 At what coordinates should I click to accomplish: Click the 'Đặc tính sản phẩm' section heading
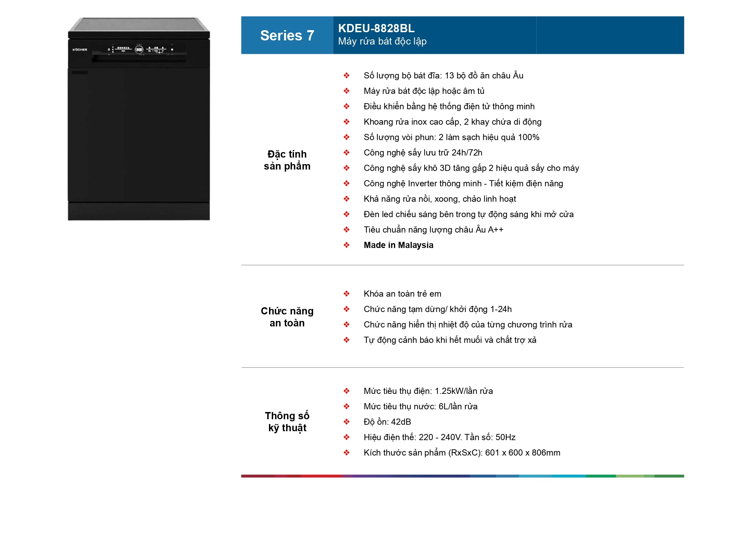point(287,160)
